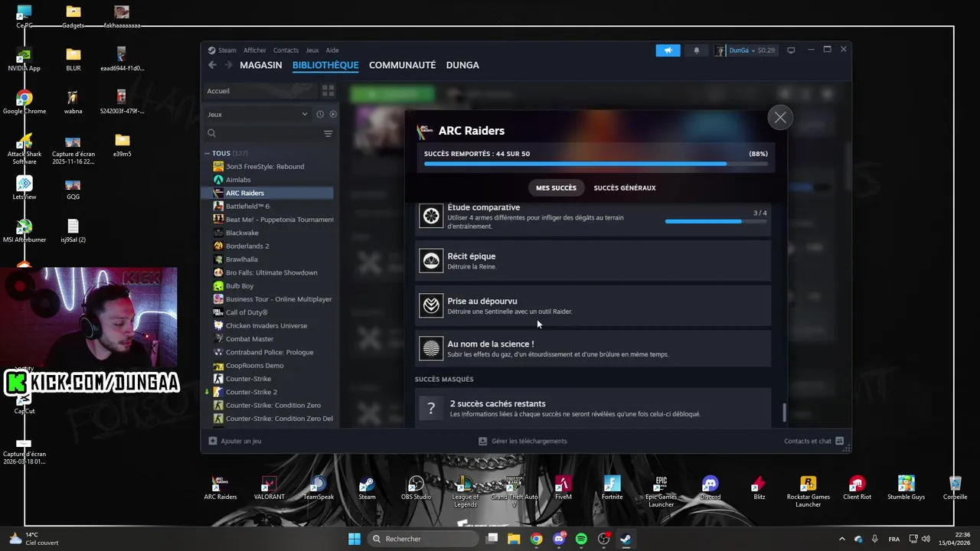Show hidden system tray icons
This screenshot has height=551, width=980.
point(841,539)
